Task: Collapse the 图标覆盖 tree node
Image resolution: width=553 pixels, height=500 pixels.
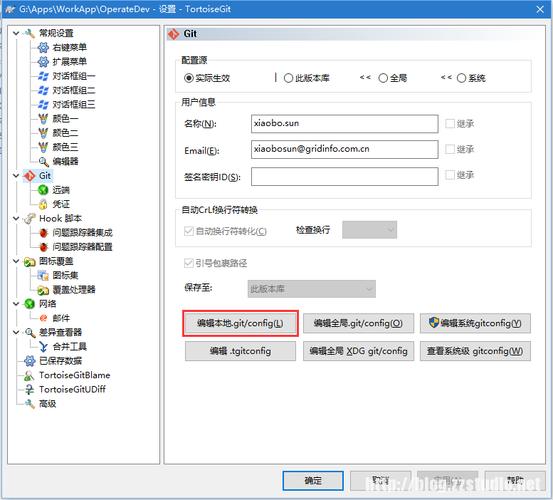Action: coord(16,261)
